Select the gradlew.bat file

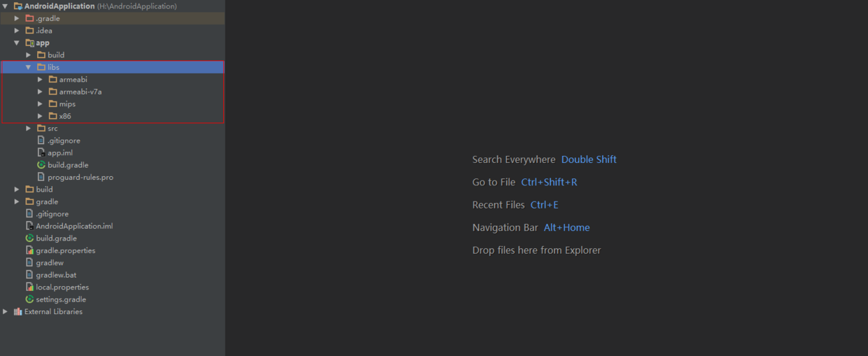tap(56, 275)
